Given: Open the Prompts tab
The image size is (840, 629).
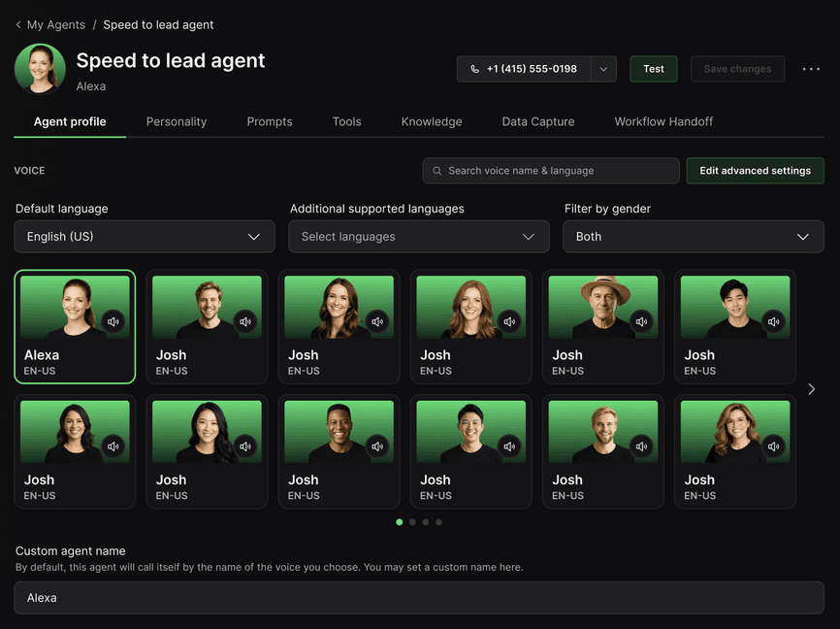Looking at the screenshot, I should coord(270,121).
